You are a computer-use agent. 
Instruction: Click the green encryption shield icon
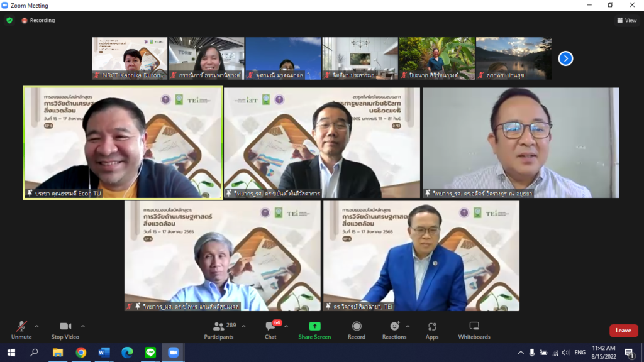tap(9, 20)
